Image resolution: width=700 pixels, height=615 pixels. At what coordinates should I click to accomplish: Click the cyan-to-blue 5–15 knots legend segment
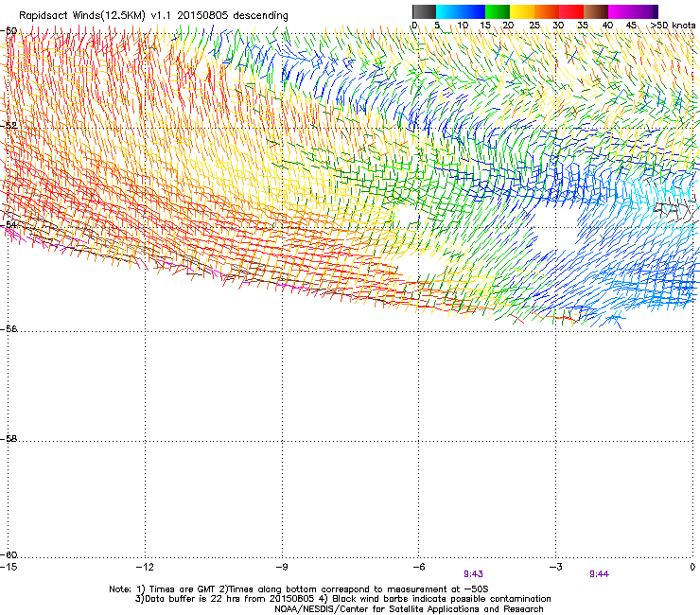461,11
